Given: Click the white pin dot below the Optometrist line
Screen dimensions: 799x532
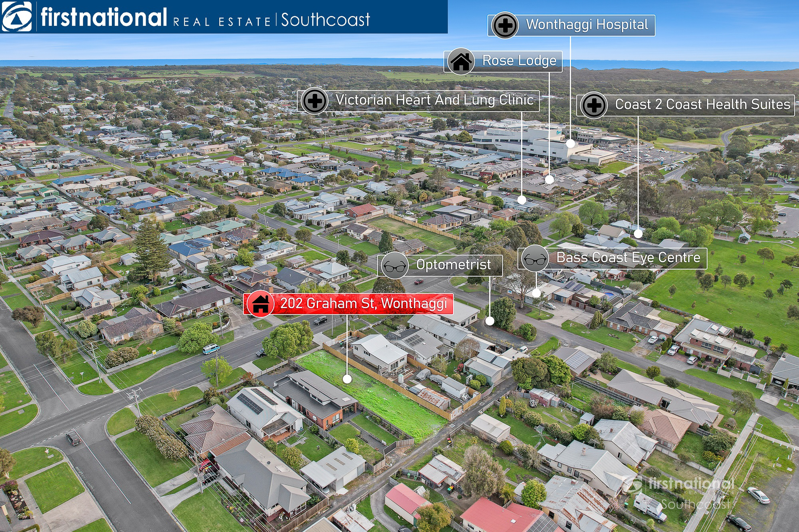Looking at the screenshot, I should 490,321.
